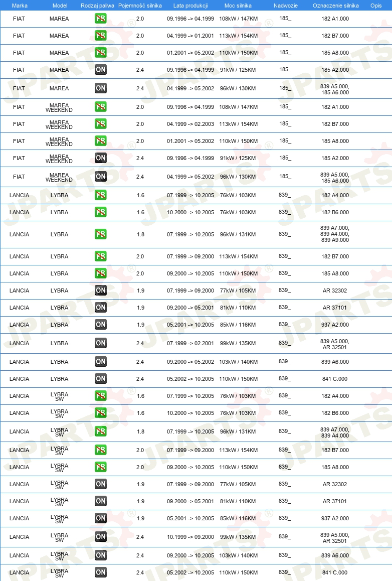Viewport: 392px width, 581px height.
Task: Click the date range 04.1999 -> 01.2001
Action: 190,36
